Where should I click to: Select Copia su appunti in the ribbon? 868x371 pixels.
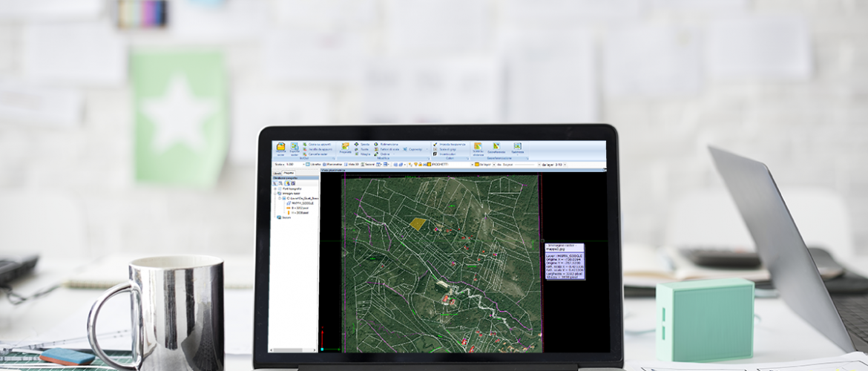(315, 144)
